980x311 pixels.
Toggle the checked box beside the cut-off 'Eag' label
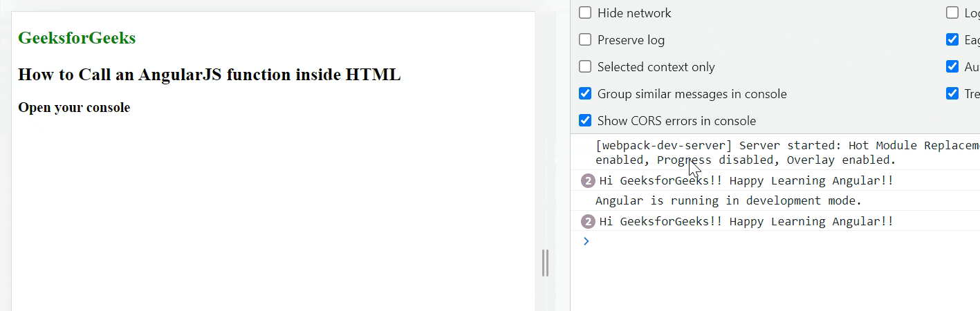[952, 39]
